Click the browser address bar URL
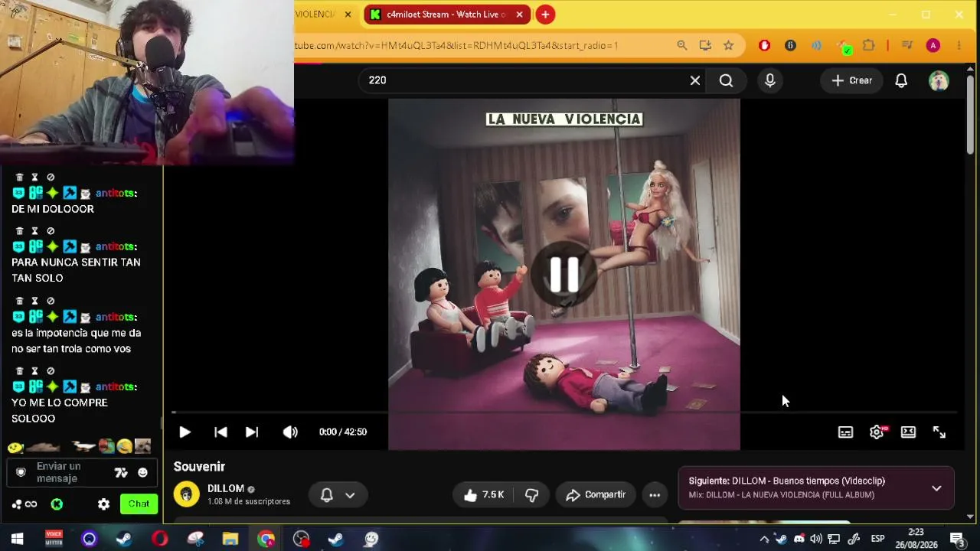The image size is (980, 551). [456, 46]
